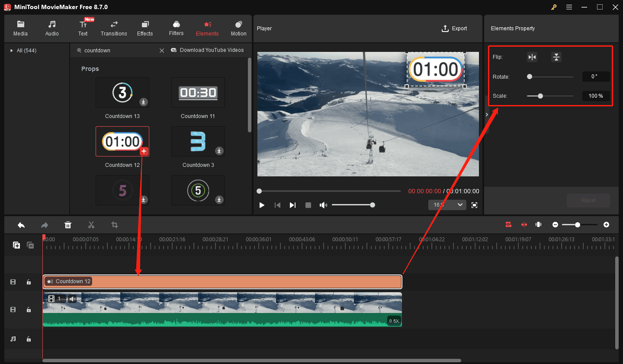Viewport: 623px width, 364px height.
Task: Open the Media tab
Action: click(20, 29)
